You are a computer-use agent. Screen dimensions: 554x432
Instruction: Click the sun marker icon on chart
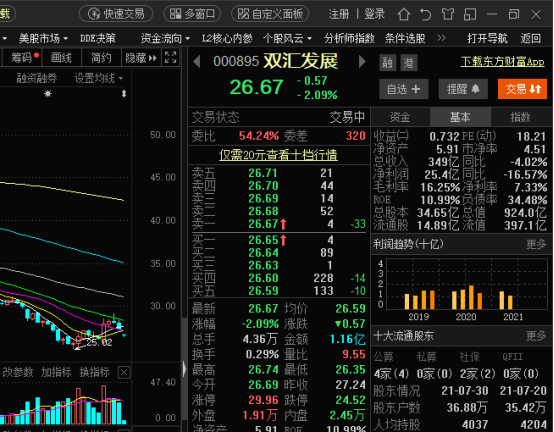48,94
